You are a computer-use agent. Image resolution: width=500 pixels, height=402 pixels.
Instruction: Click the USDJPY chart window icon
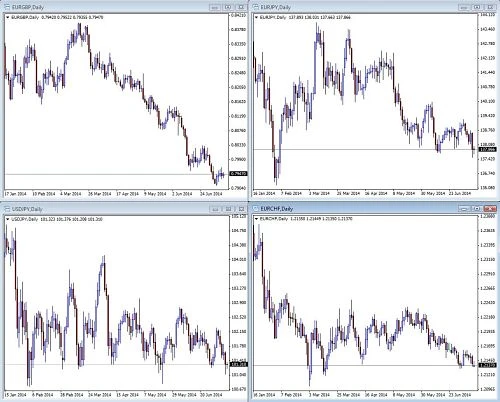point(6,209)
